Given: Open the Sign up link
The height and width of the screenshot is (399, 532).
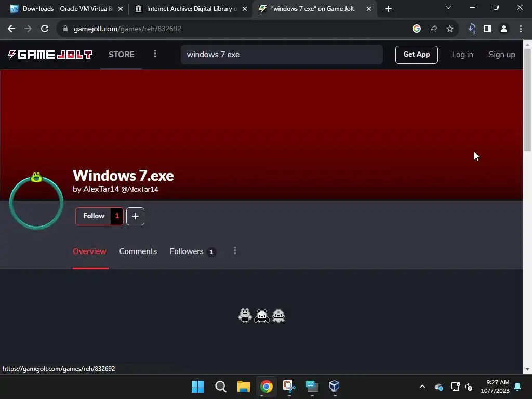Looking at the screenshot, I should pos(502,54).
